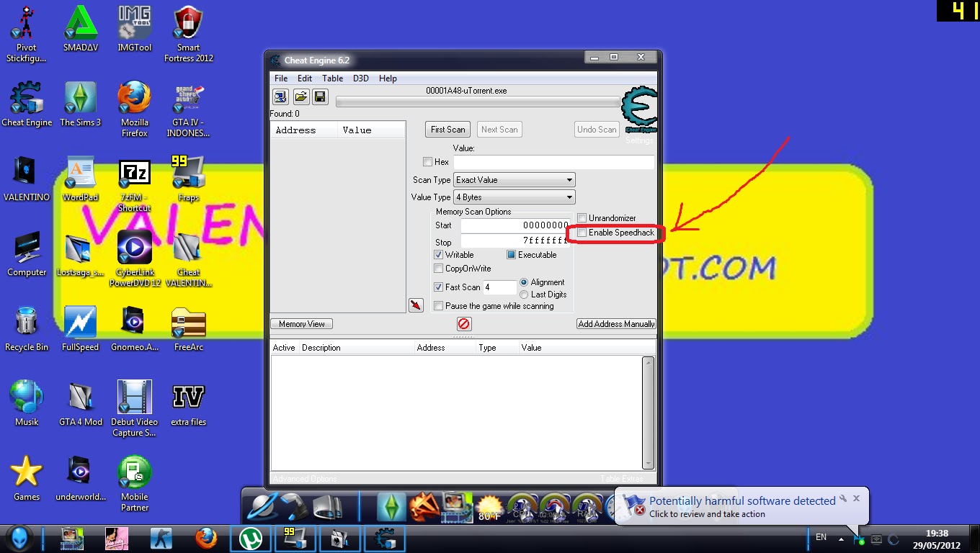Open the 7zFM shortcut desktop icon
Image resolution: width=980 pixels, height=553 pixels.
(135, 185)
